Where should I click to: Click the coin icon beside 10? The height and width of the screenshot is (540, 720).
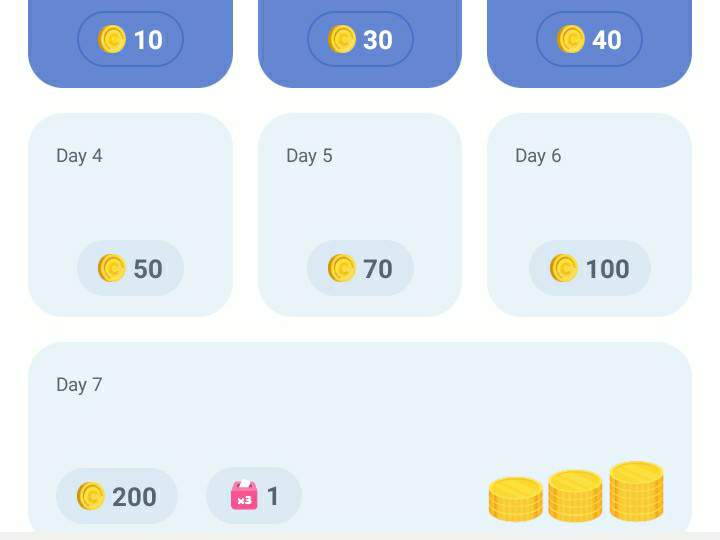[x=112, y=40]
